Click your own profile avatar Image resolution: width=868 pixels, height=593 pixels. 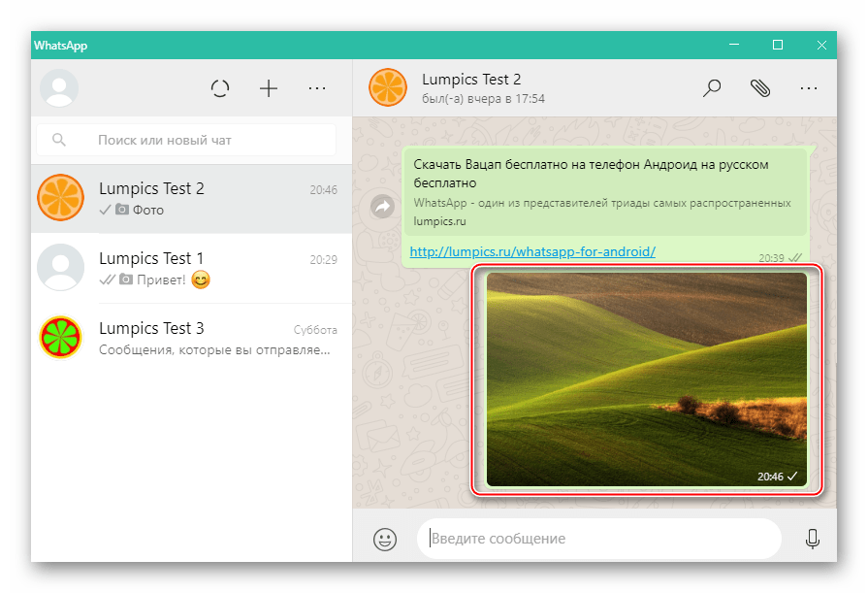coord(59,88)
